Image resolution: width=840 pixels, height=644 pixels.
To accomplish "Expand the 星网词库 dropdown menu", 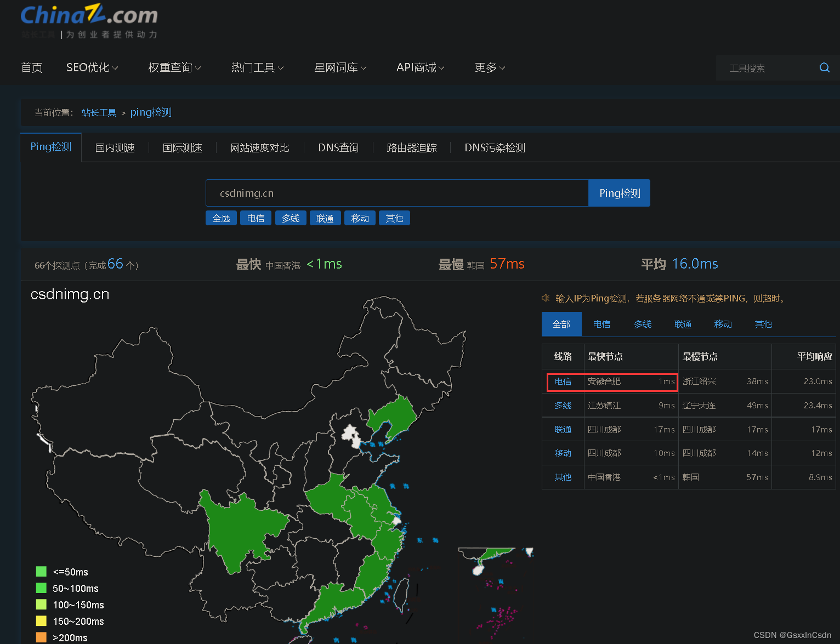I will (340, 67).
